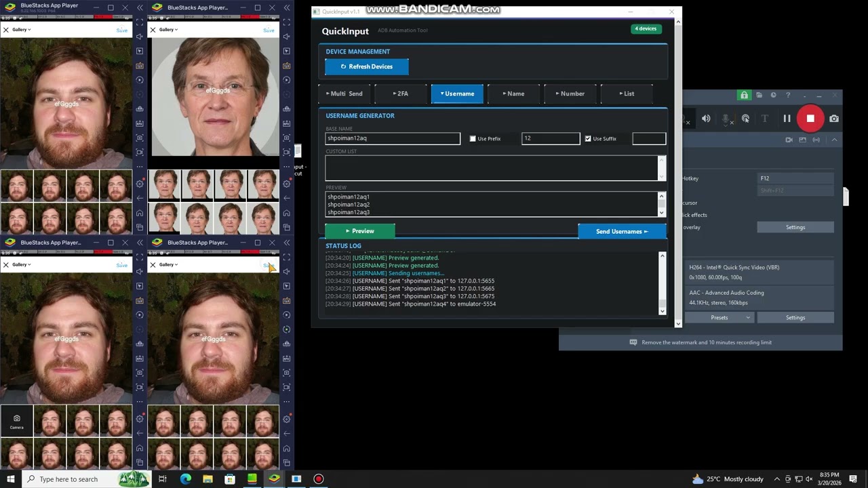Click the Custom List text area
The width and height of the screenshot is (868, 488).
pos(492,168)
